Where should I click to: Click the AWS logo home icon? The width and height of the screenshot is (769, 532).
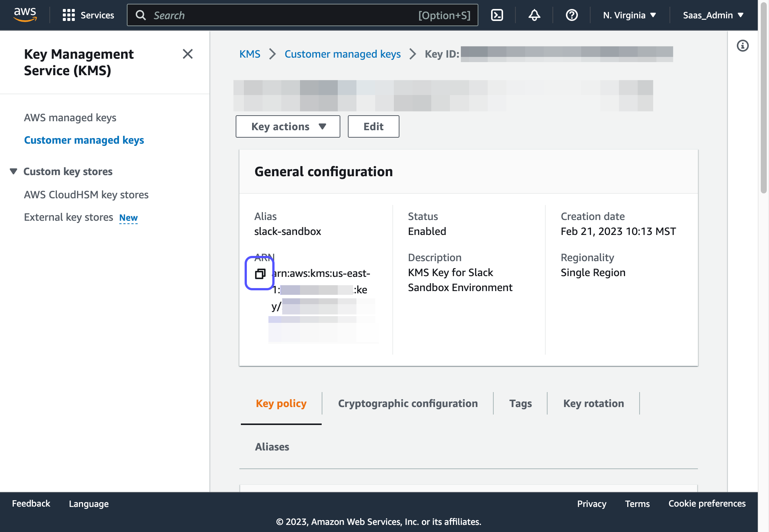25,15
